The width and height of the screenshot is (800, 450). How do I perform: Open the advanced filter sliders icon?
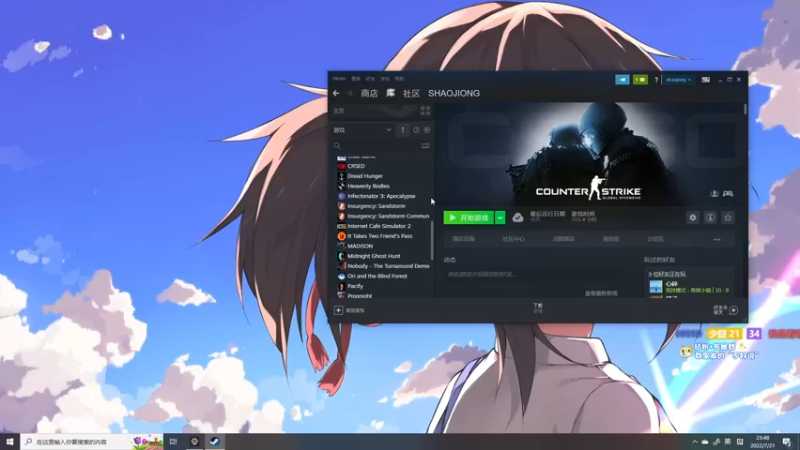(425, 146)
